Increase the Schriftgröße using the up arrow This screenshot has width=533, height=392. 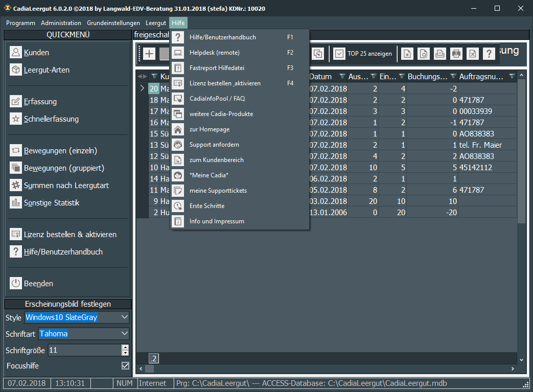pos(125,348)
